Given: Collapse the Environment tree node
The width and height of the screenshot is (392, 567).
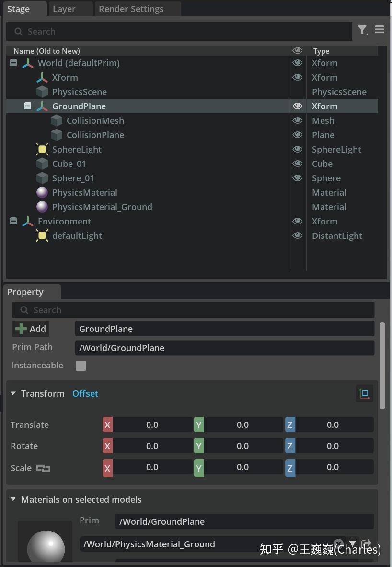Looking at the screenshot, I should (x=13, y=221).
